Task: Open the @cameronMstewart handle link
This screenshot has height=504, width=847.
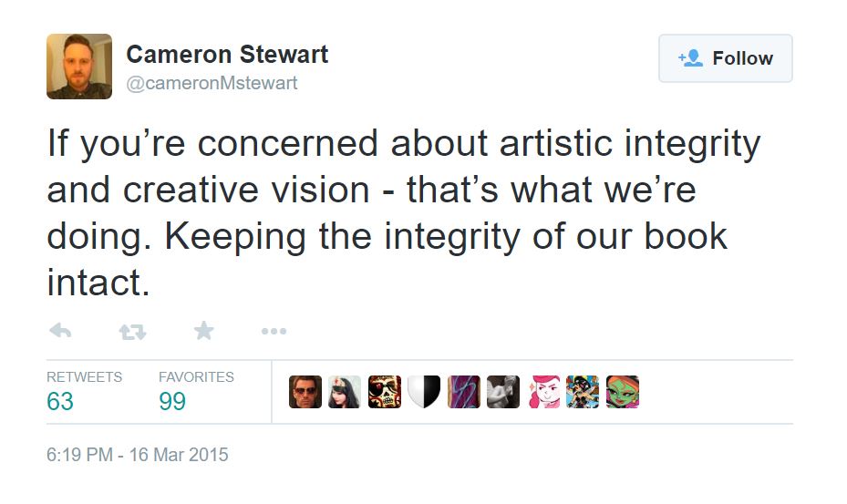Action: (x=212, y=83)
